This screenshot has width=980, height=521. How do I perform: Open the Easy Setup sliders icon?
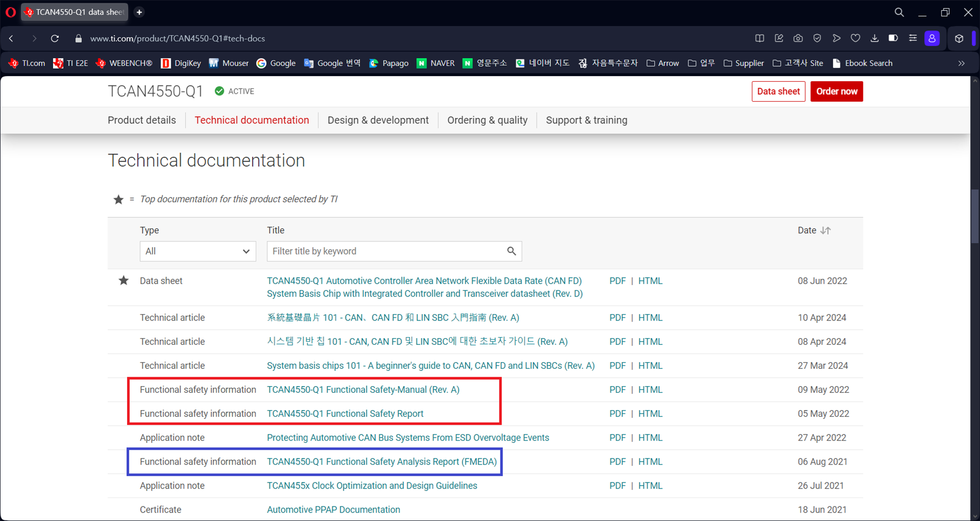click(x=913, y=38)
